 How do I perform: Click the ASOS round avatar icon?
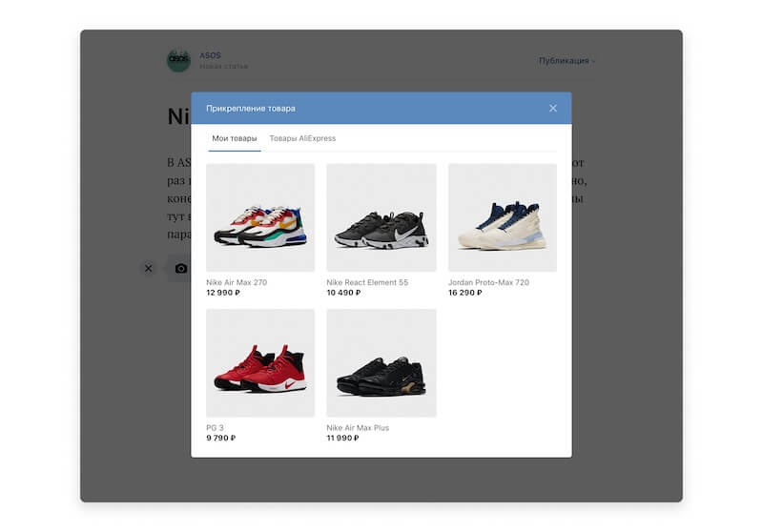(x=178, y=60)
